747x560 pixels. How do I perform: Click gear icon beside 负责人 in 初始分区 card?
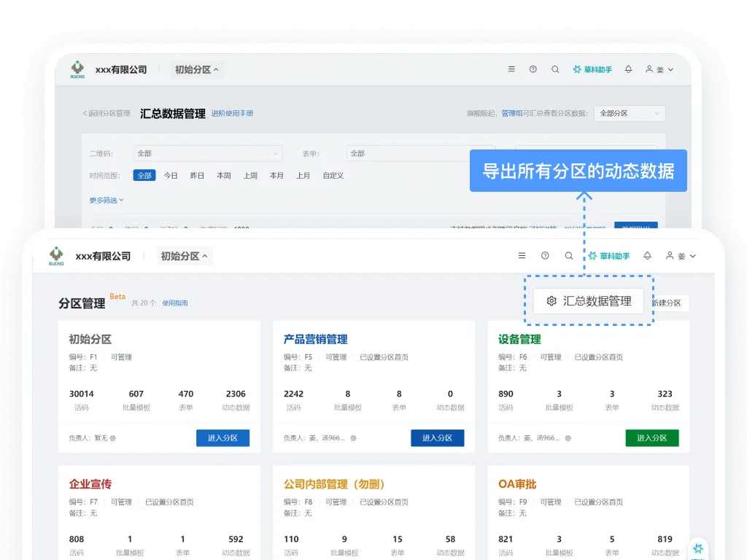[113, 438]
